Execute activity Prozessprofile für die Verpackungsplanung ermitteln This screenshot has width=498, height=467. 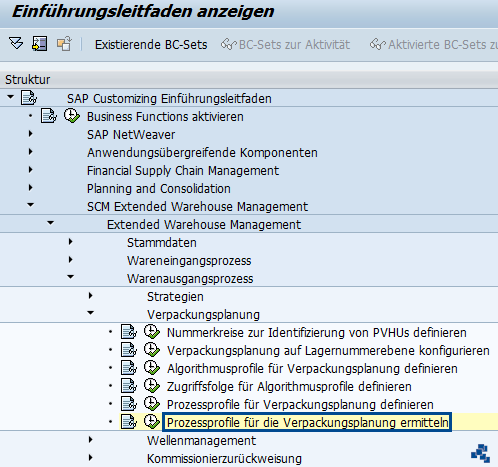point(152,422)
